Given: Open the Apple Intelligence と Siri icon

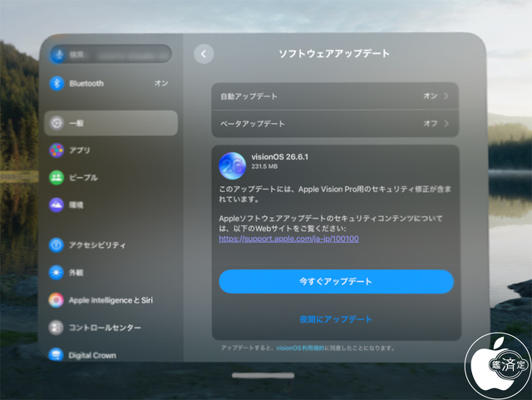Looking at the screenshot, I should (57, 300).
